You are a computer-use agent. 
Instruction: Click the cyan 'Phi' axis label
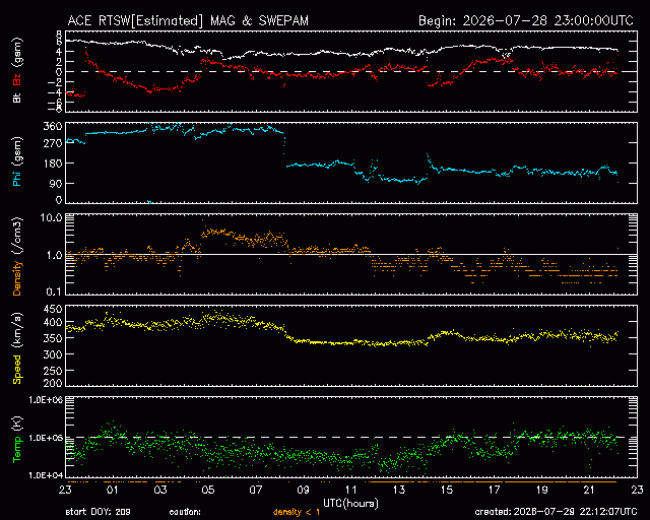[17, 177]
